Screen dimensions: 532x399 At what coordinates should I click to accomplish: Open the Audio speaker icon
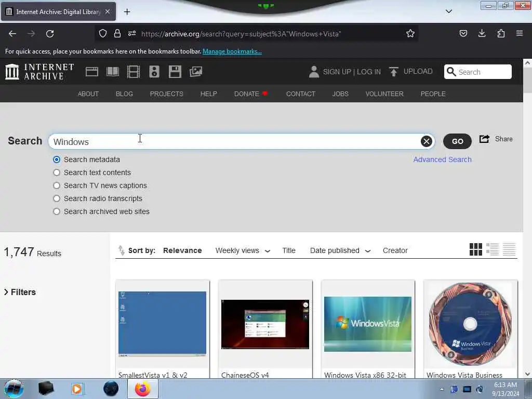pyautogui.click(x=154, y=72)
